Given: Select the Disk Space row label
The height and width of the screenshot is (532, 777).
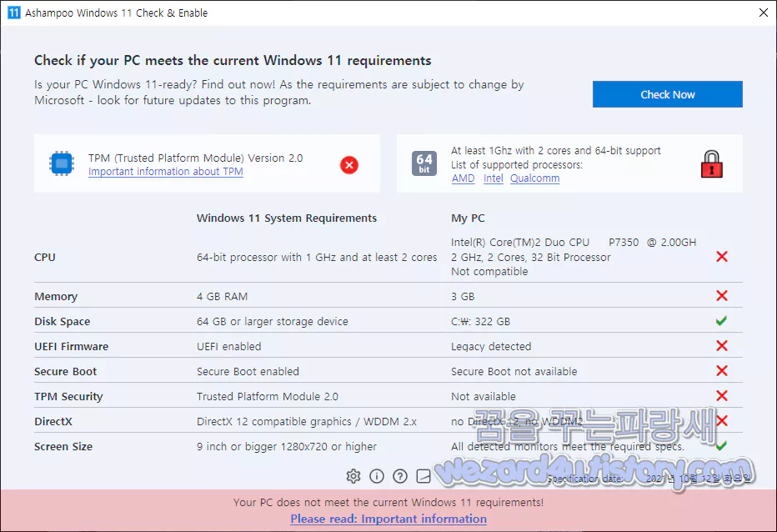Looking at the screenshot, I should point(63,321).
